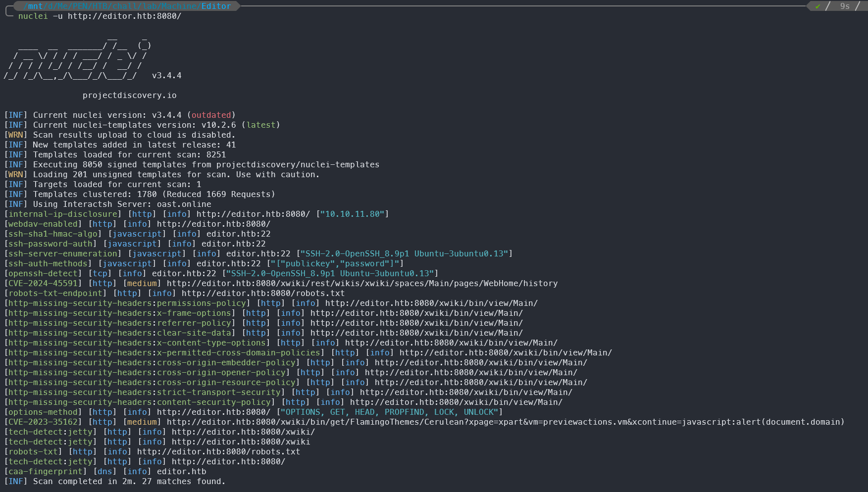Image resolution: width=868 pixels, height=492 pixels.
Task: Click the CVE-2024-45591 finding tag
Action: [x=43, y=283]
